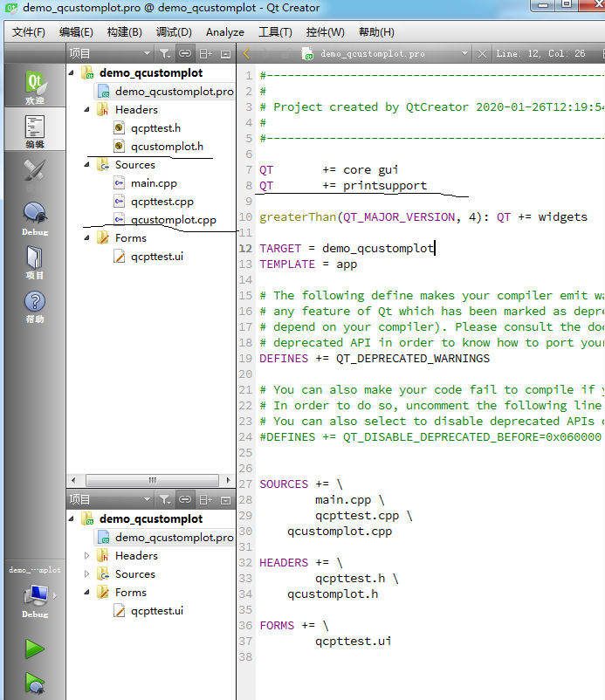Open the 工具(T) menu
The height and width of the screenshot is (700, 605).
tap(275, 32)
